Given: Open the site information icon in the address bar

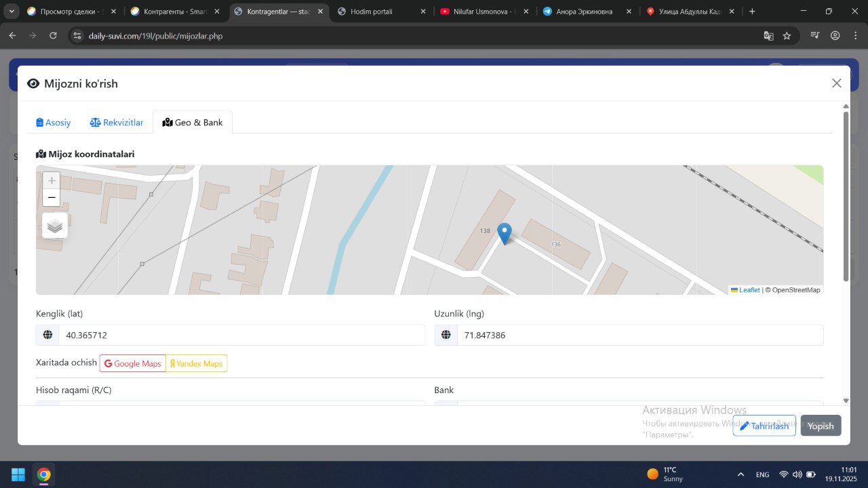Looking at the screenshot, I should pyautogui.click(x=77, y=36).
